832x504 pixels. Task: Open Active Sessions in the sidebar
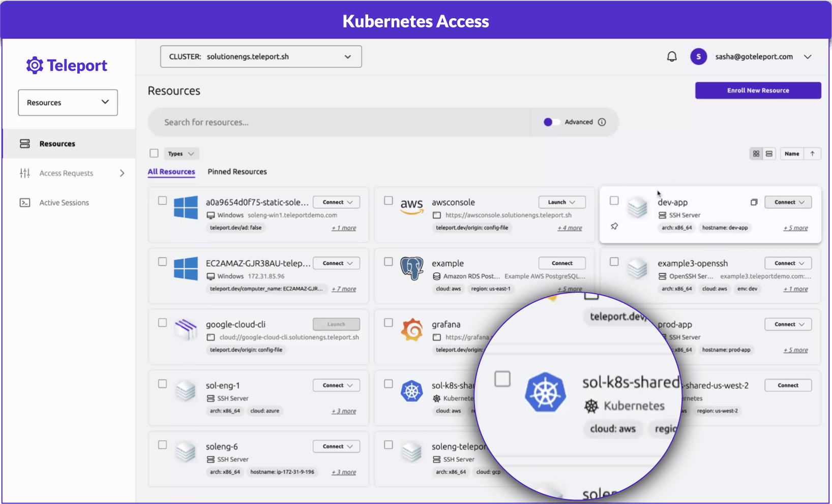tap(69, 203)
